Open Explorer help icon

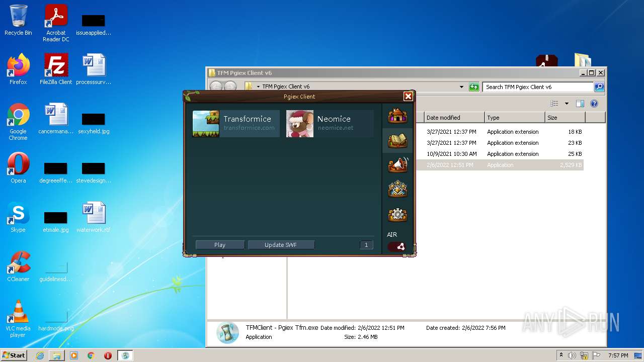(594, 104)
